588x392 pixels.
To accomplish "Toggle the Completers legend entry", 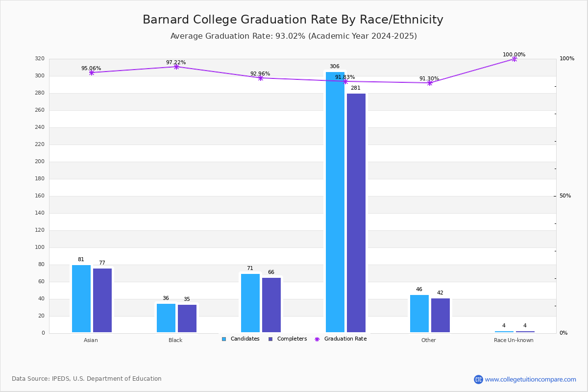I will pos(288,339).
